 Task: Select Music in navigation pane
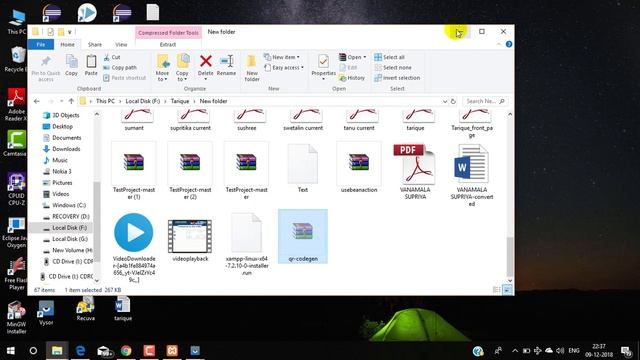click(60, 160)
